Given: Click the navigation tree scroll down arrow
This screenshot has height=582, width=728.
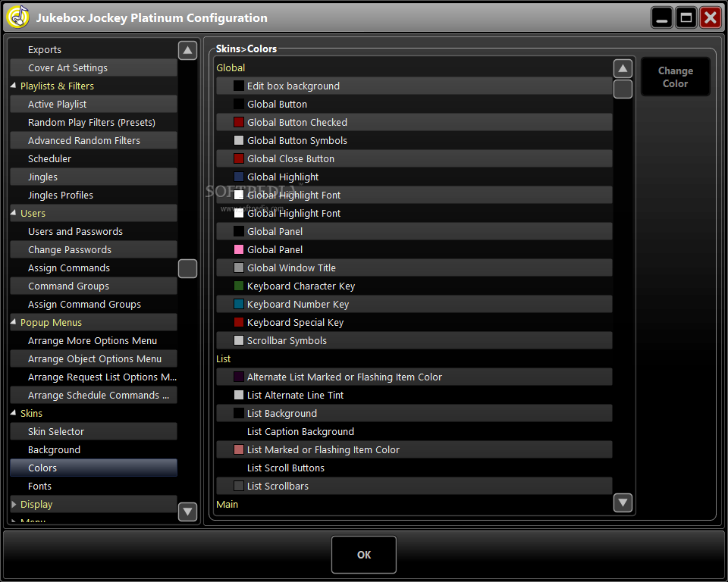Looking at the screenshot, I should tap(187, 512).
